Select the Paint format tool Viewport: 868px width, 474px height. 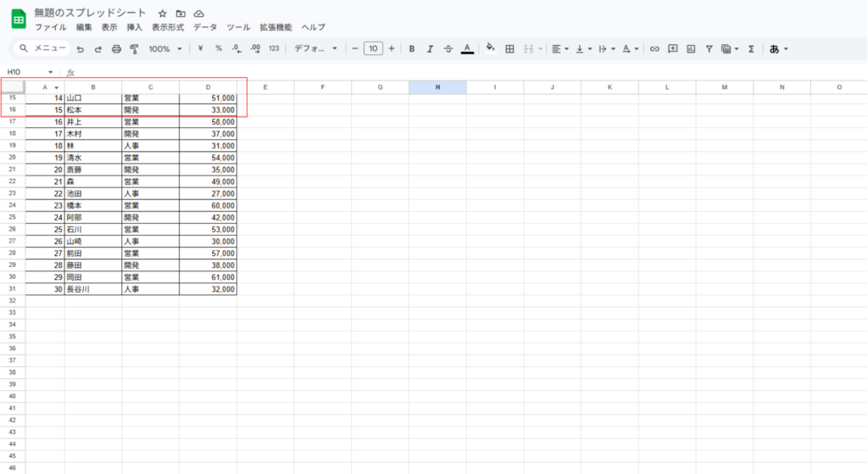coord(135,49)
